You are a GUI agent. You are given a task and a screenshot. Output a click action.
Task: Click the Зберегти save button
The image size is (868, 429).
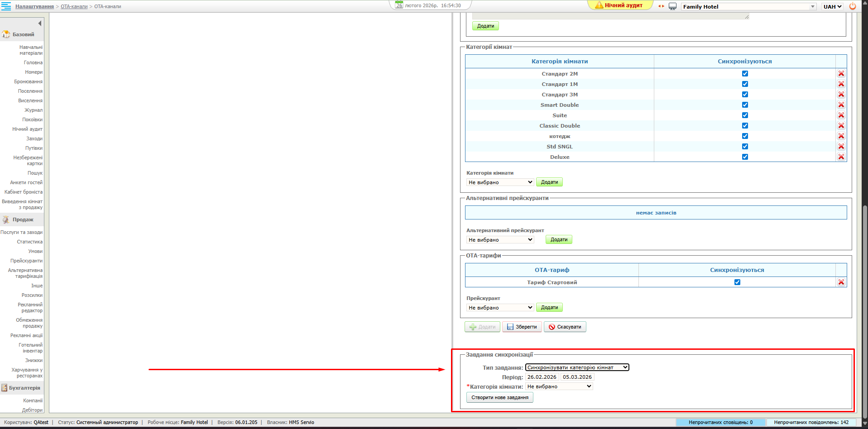(522, 327)
